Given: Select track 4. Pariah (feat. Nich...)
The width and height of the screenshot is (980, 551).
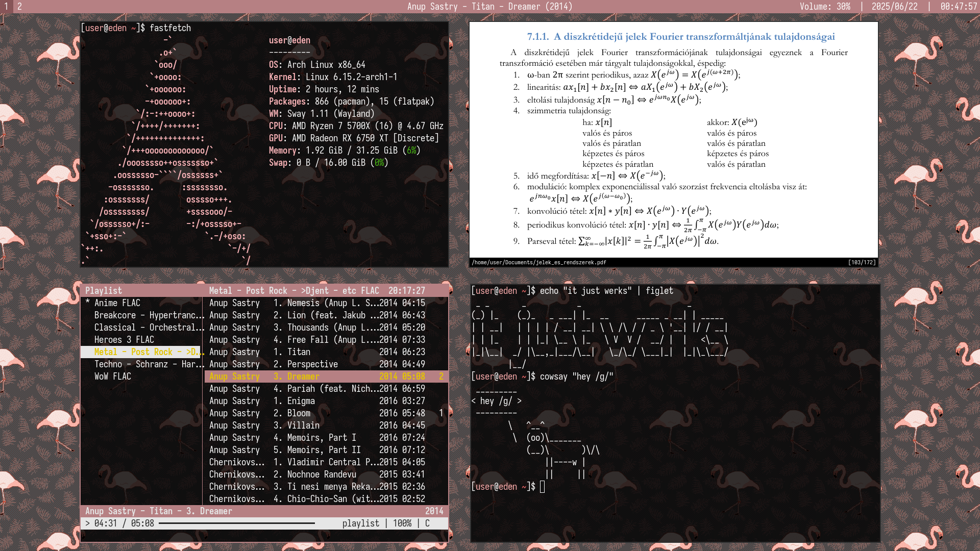Looking at the screenshot, I should (327, 389).
